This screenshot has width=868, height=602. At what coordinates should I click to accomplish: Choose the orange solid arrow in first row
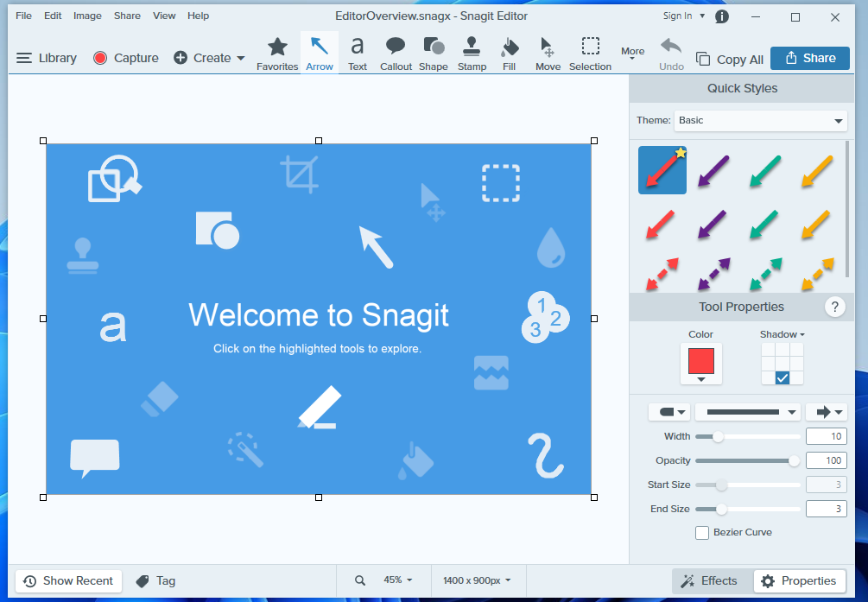click(x=817, y=170)
